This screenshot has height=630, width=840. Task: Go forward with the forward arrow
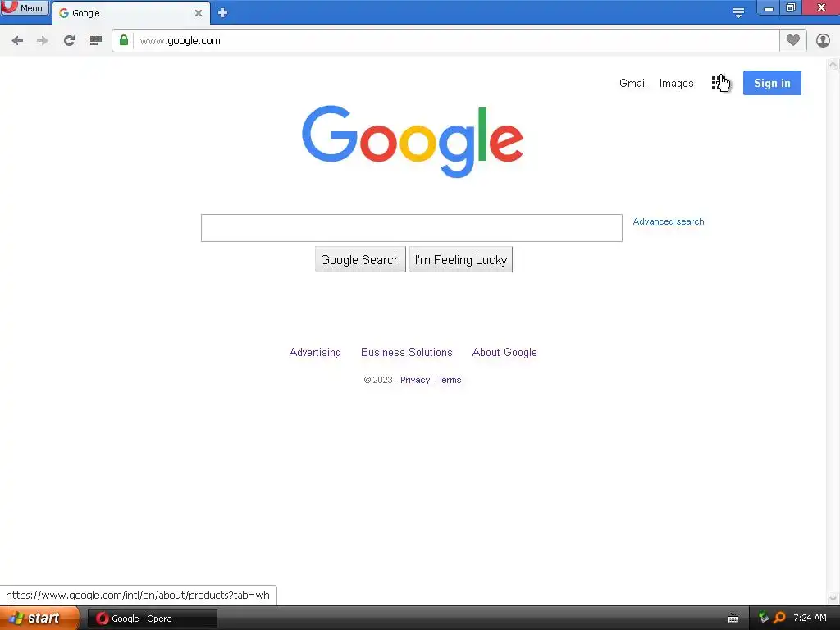pos(43,41)
